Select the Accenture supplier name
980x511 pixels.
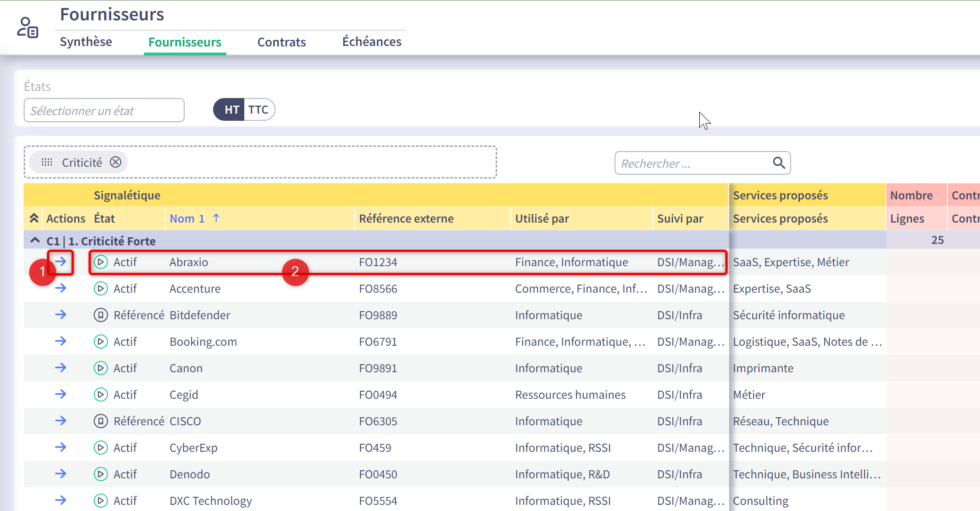195,288
